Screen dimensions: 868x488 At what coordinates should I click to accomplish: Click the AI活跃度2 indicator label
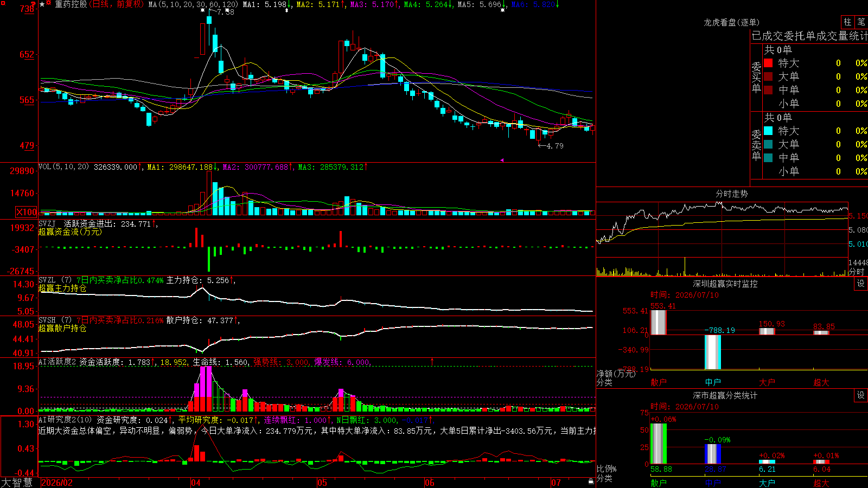coord(58,362)
